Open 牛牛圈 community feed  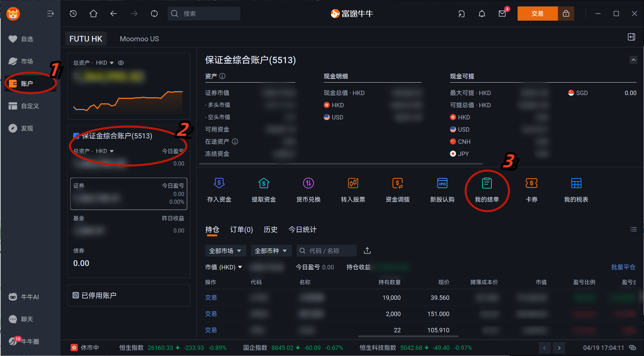point(24,341)
